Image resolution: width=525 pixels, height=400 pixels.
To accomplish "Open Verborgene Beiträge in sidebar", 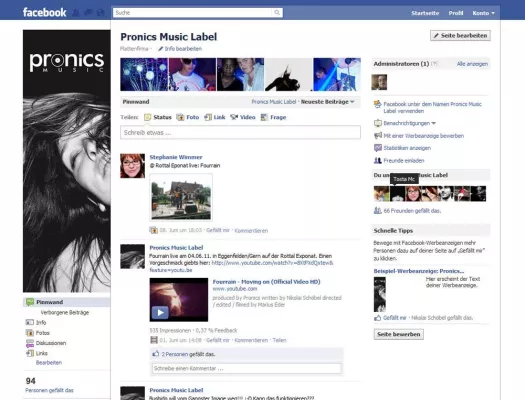I will [65, 312].
